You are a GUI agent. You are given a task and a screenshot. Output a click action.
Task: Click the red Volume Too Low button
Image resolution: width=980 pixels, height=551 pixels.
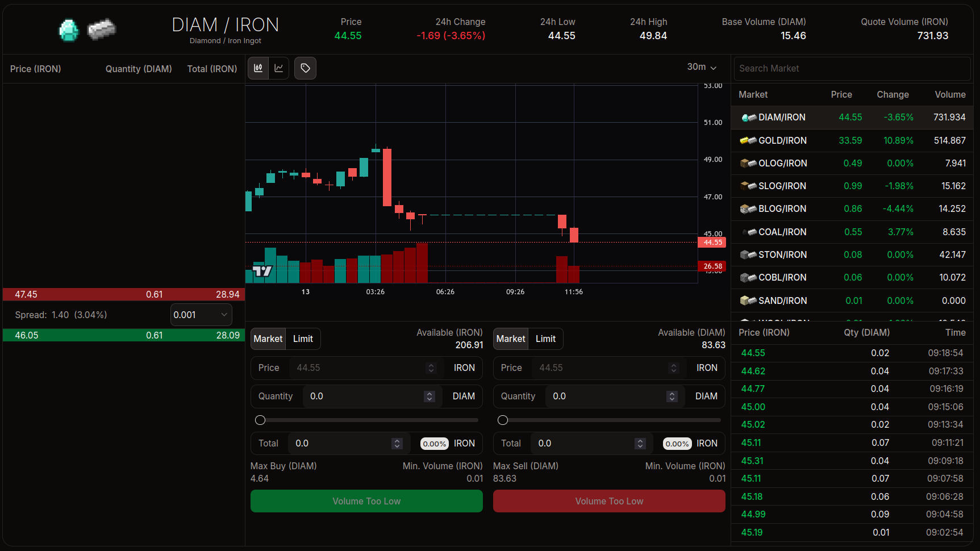tap(609, 501)
